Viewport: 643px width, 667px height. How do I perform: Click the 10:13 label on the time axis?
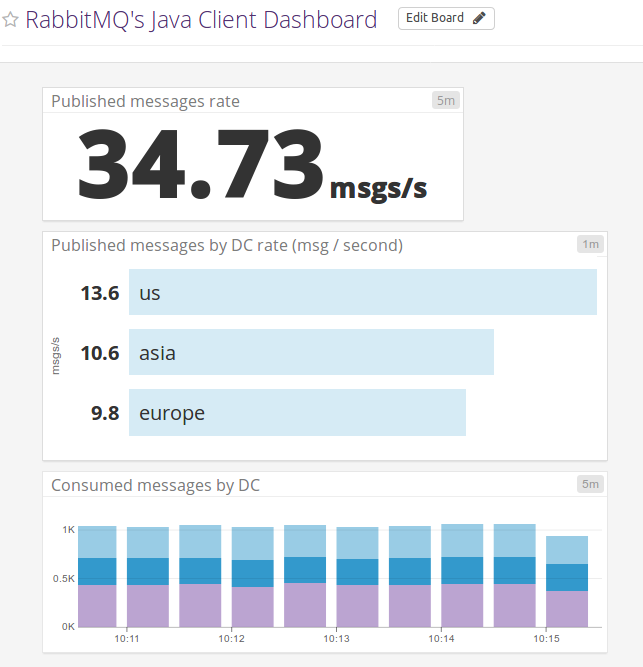coord(337,638)
